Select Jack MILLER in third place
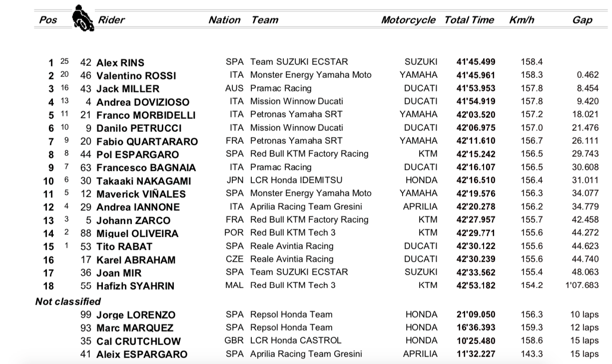 127,89
